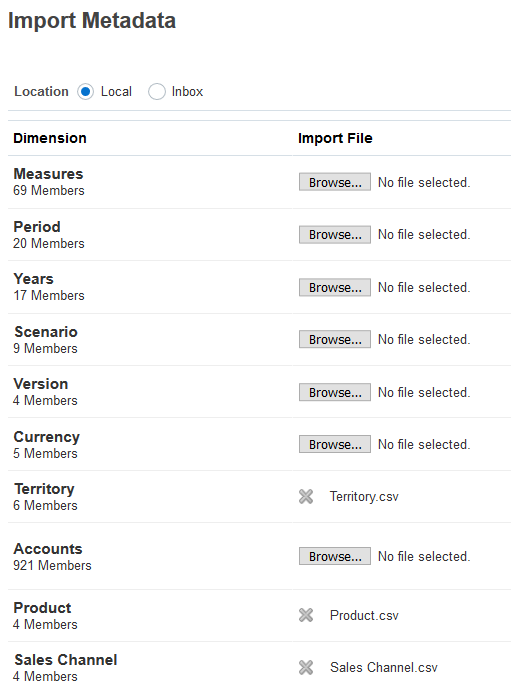Click the Import Metadata page title
The width and height of the screenshot is (511, 692).
[x=92, y=21]
